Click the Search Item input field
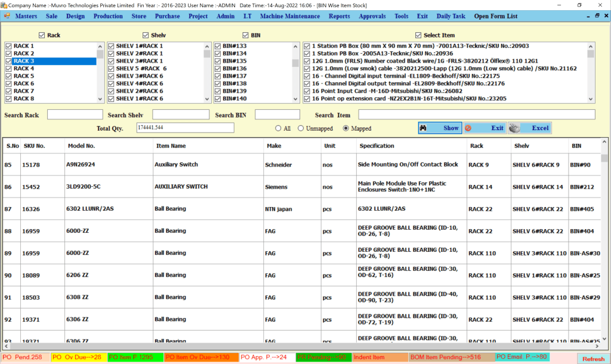The height and width of the screenshot is (364, 611). point(477,115)
